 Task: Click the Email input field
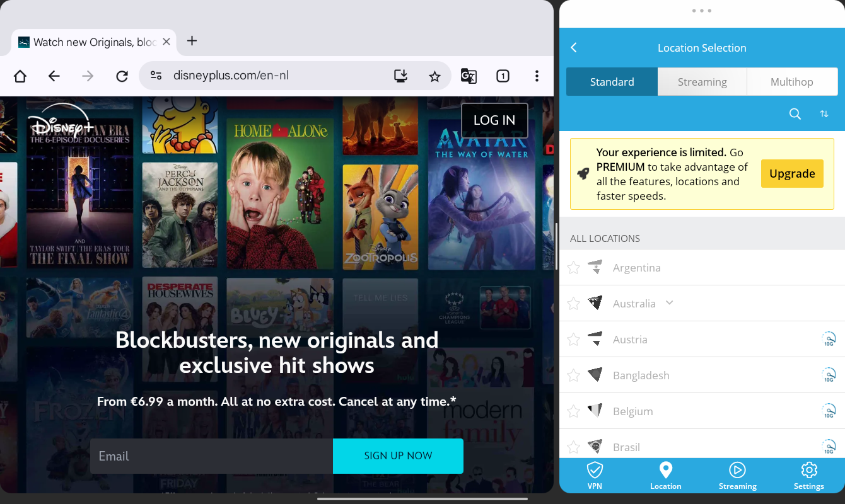(211, 456)
